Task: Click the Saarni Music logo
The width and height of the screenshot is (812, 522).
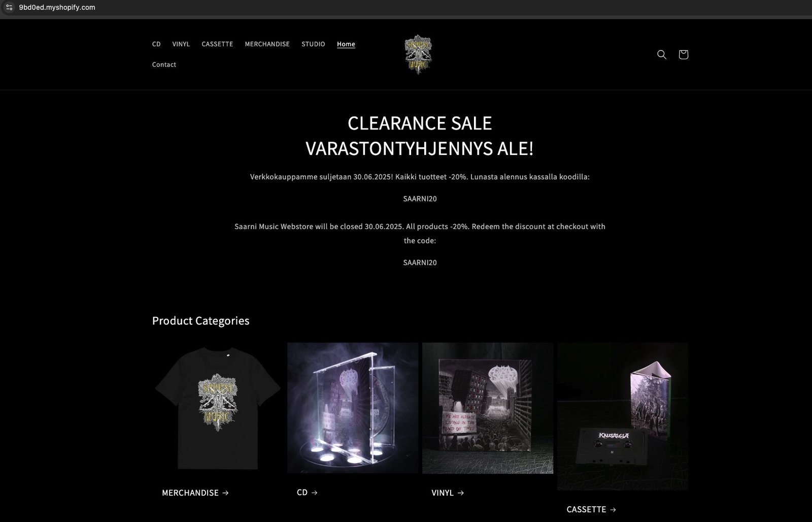Action: click(418, 54)
